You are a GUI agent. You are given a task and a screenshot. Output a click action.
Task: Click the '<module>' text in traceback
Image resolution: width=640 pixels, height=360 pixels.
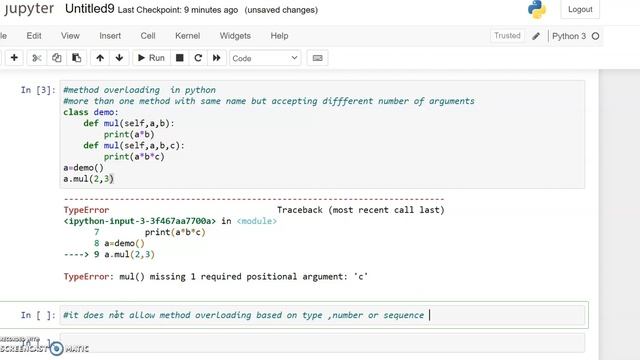pyautogui.click(x=257, y=221)
